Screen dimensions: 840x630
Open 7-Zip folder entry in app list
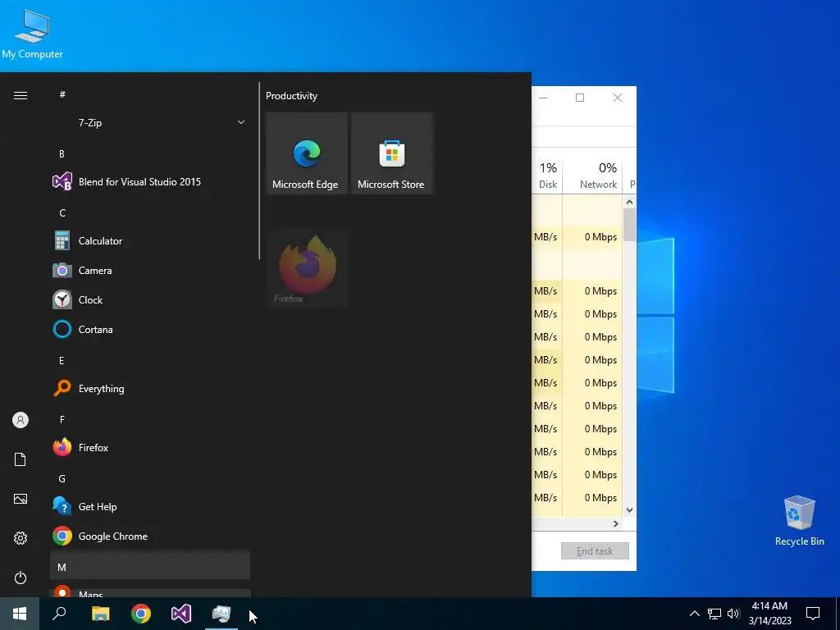[150, 123]
